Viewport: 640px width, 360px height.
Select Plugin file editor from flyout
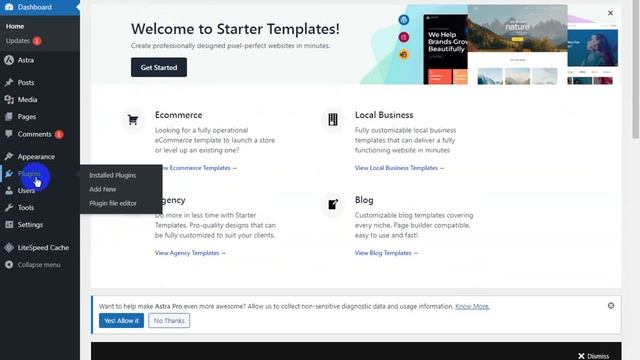coord(113,203)
